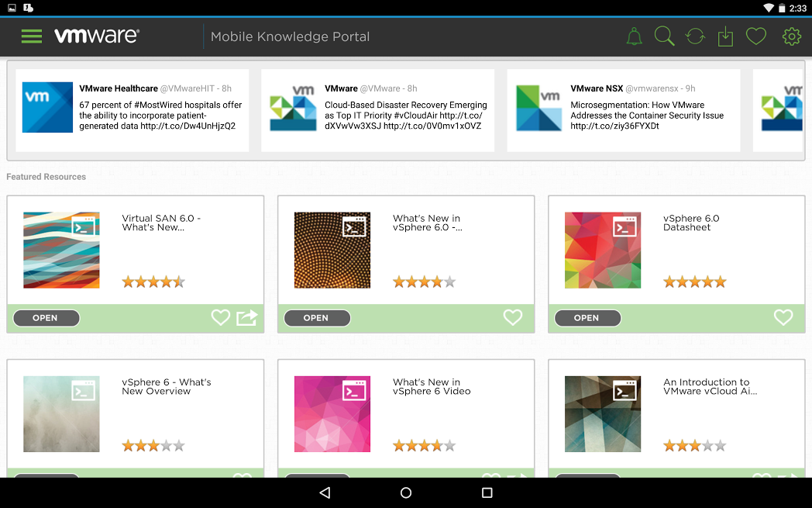Select Virtual SAN 6.0 wavy thumbnail
This screenshot has width=812, height=508.
point(61,250)
